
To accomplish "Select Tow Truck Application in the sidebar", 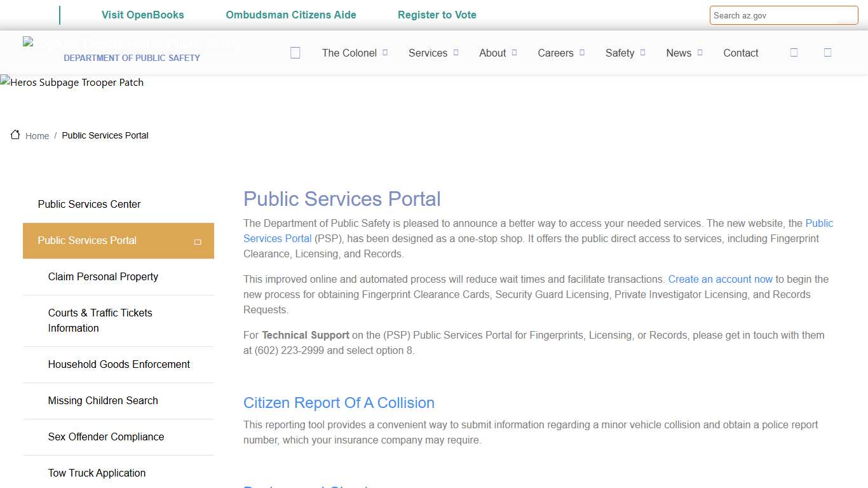I will point(97,473).
